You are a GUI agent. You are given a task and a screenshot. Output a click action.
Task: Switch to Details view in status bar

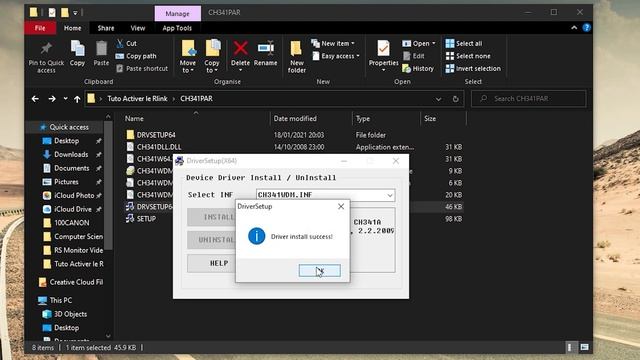click(x=570, y=347)
